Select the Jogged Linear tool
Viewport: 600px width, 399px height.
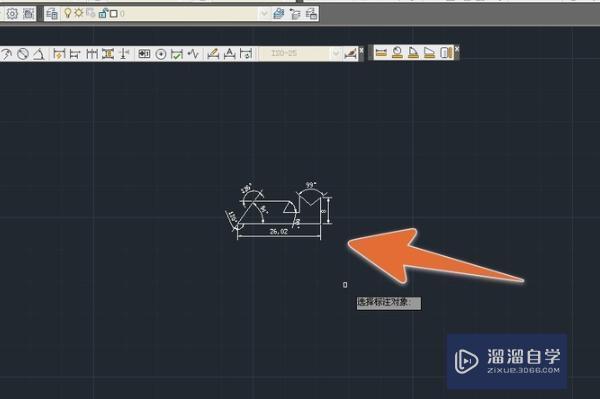[193, 54]
